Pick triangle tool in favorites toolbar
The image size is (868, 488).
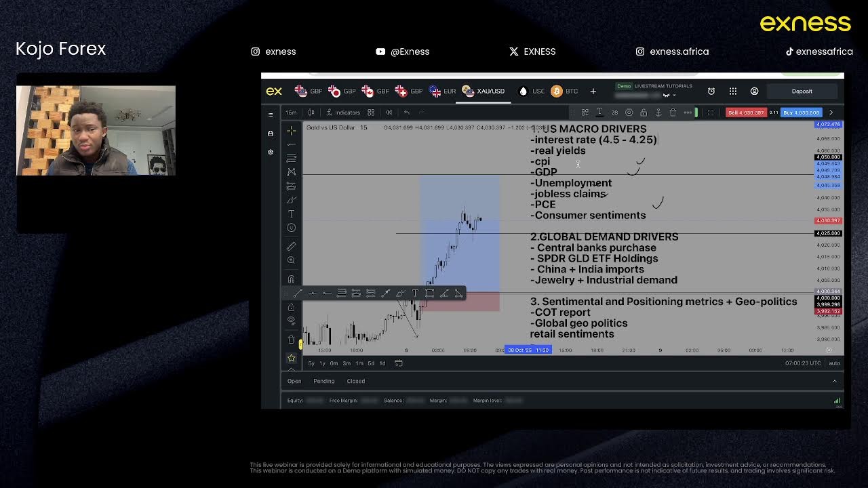pyautogui.click(x=459, y=293)
